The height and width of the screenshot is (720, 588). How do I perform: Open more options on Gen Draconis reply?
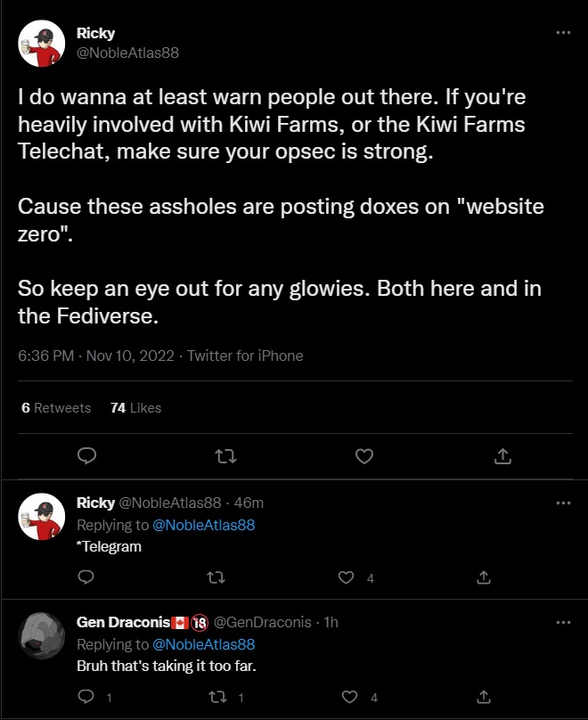[x=562, y=622]
